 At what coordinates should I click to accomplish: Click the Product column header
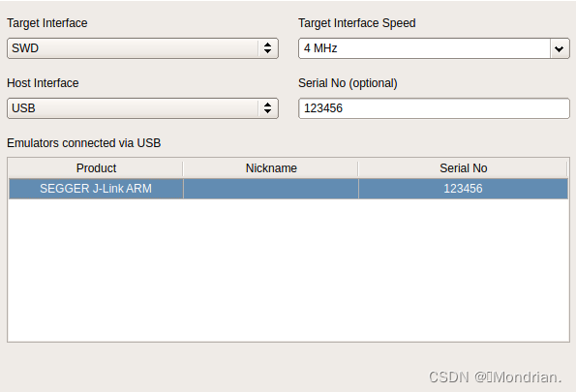click(x=96, y=168)
